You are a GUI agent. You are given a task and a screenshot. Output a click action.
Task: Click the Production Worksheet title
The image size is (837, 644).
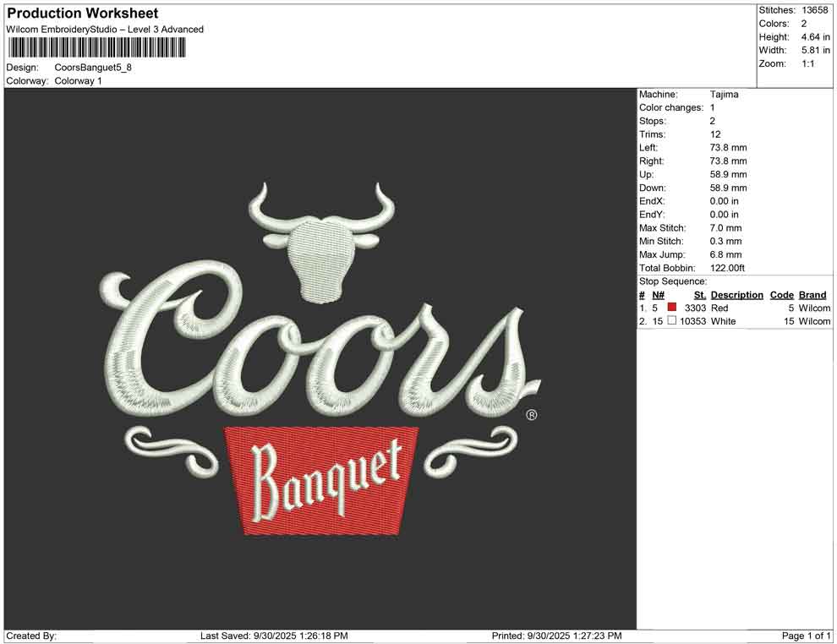point(83,14)
